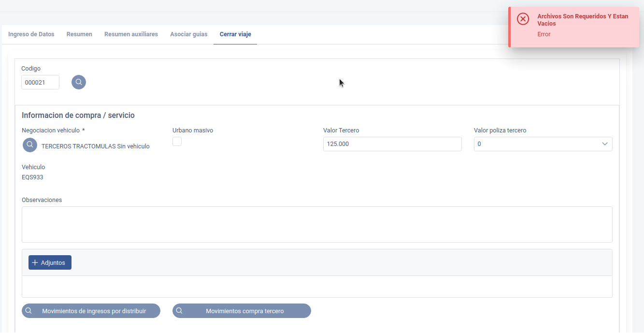Click inside the Observaciones text area

(x=317, y=224)
